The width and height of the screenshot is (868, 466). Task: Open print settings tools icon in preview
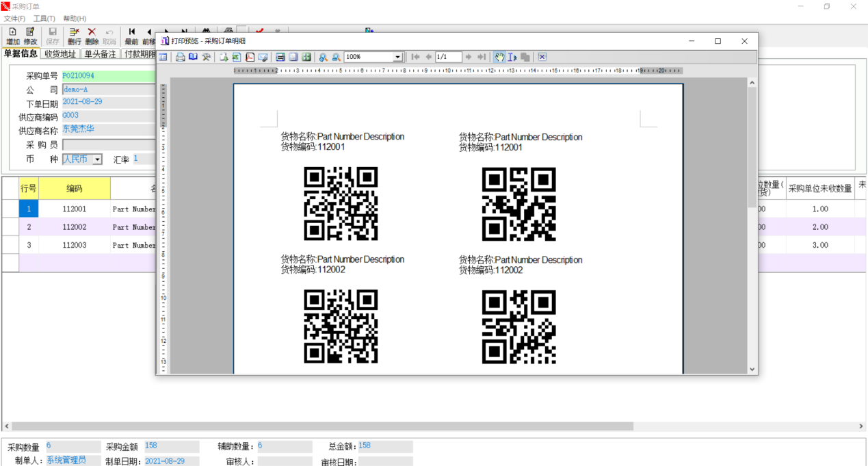point(206,57)
